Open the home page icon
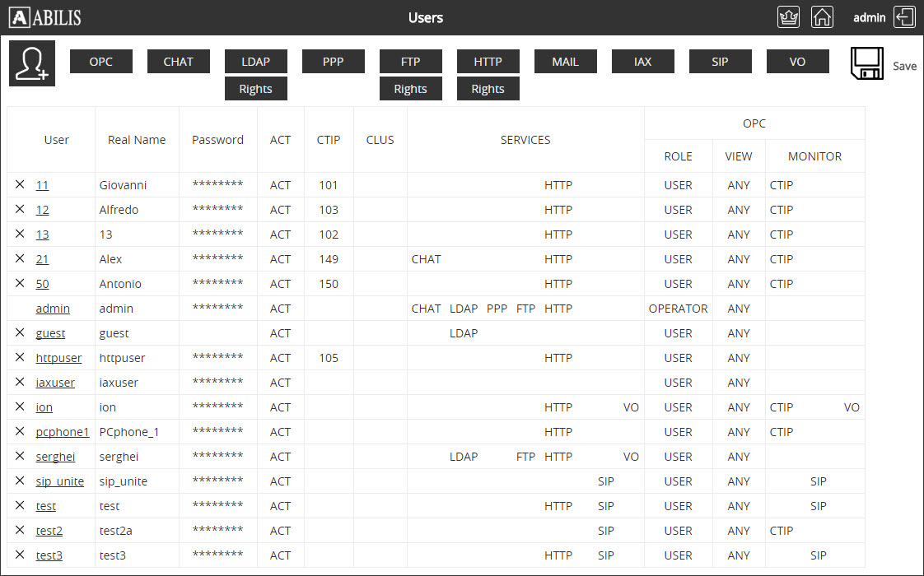Screen dimensions: 924x576 pyautogui.click(x=822, y=17)
